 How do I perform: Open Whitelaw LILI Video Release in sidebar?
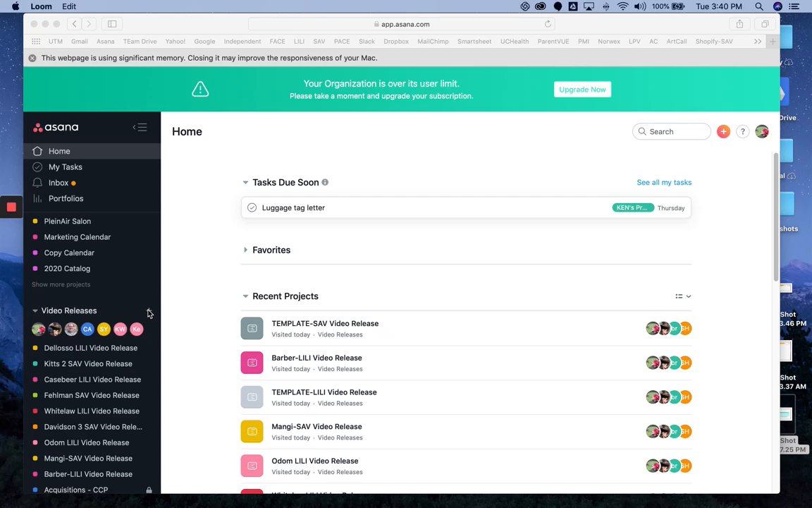(92, 411)
